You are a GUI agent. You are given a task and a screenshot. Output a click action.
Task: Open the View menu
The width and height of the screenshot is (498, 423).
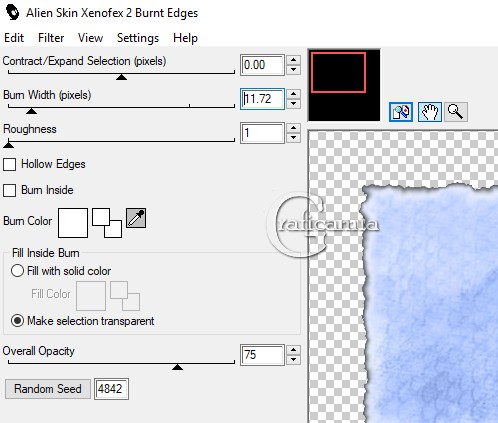[x=90, y=38]
